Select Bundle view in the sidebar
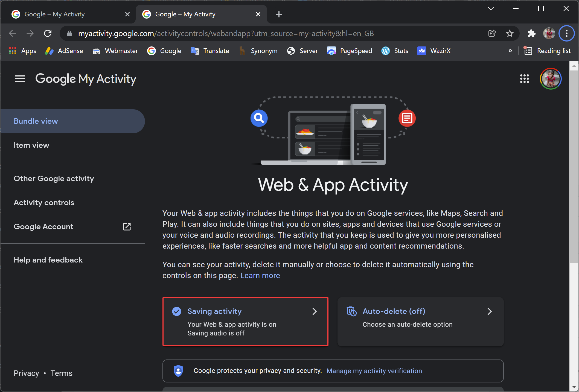The height and width of the screenshot is (392, 579). 72,121
